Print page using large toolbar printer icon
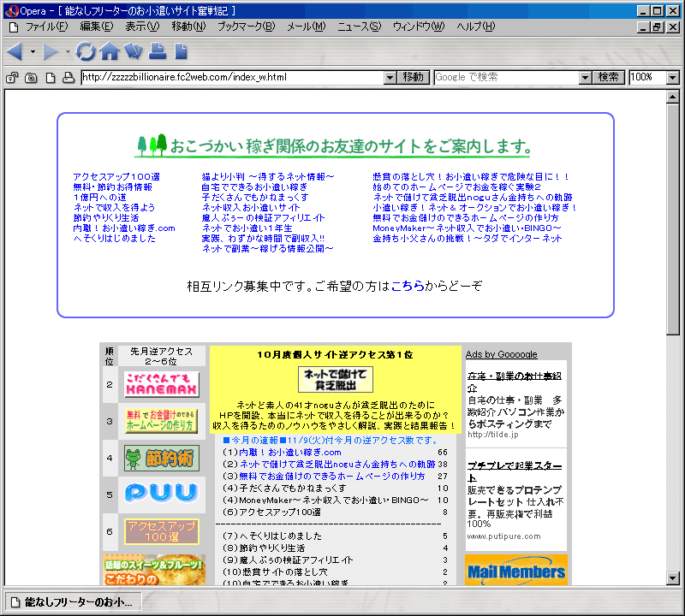 (158, 51)
